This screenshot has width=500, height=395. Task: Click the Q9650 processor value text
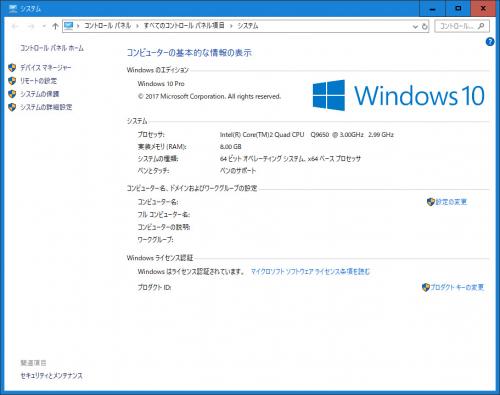(307, 135)
